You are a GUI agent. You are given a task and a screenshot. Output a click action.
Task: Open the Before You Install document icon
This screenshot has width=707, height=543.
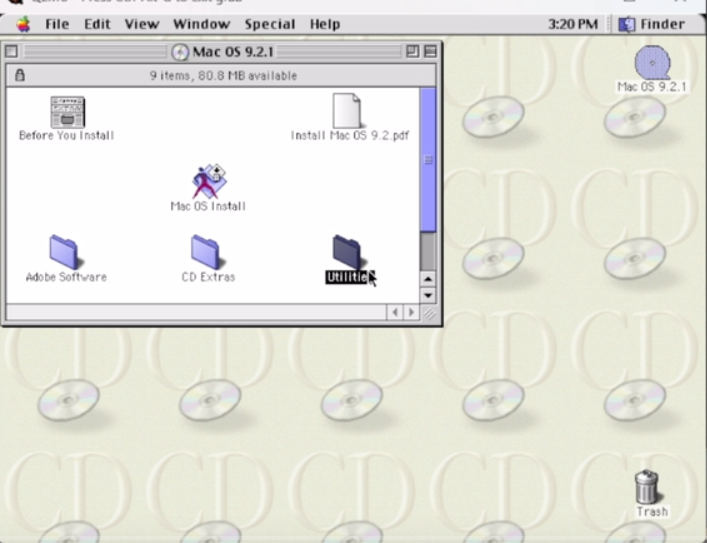[x=67, y=112]
